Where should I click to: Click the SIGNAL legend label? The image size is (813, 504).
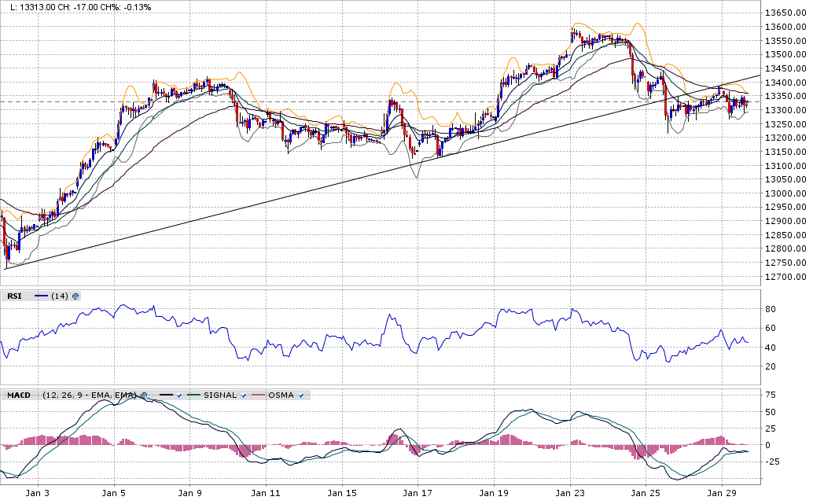point(220,395)
